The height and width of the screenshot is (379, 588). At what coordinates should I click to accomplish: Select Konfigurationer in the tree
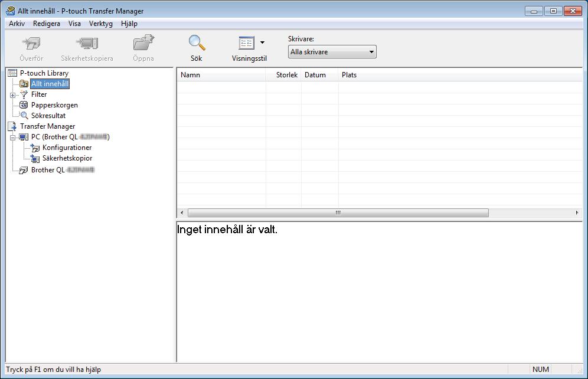[67, 148]
